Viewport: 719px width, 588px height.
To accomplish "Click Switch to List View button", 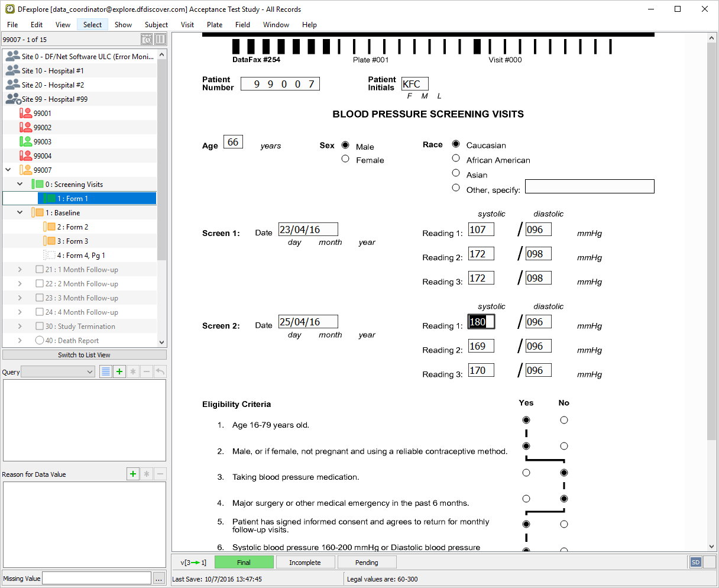I will pos(85,355).
